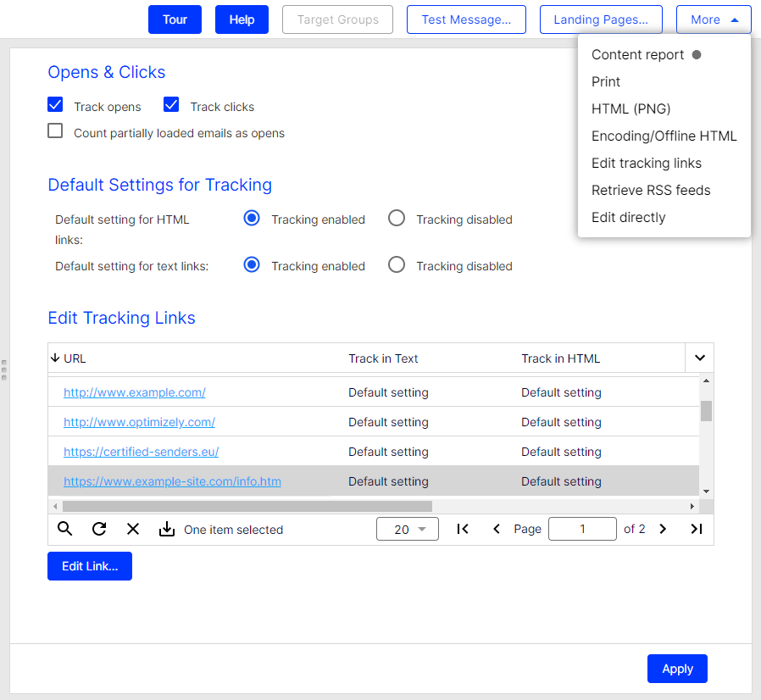Choose Encoding/Offline HTML menu entry

pyautogui.click(x=664, y=136)
